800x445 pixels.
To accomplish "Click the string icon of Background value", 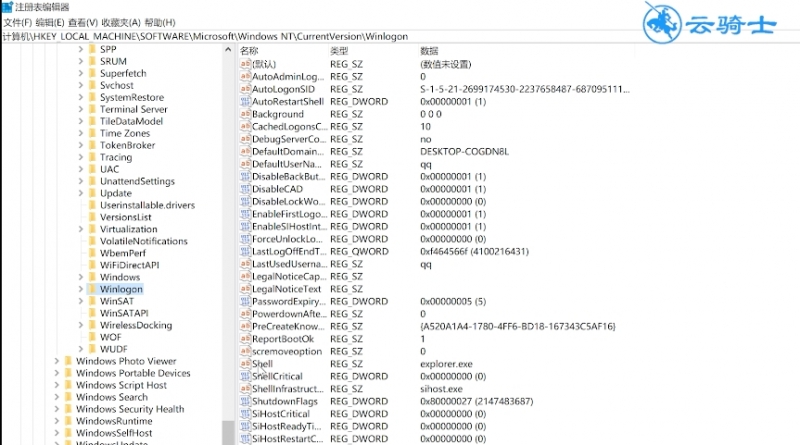I will click(245, 114).
